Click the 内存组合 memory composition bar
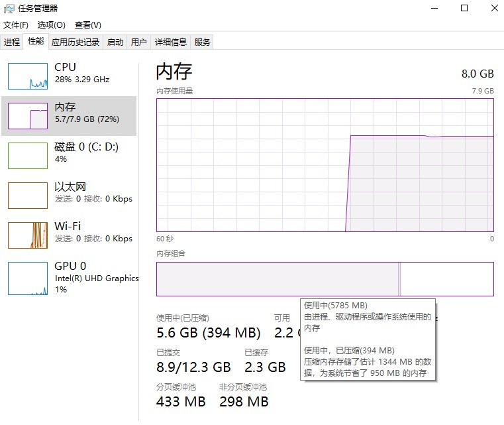The image size is (504, 425). tap(325, 279)
